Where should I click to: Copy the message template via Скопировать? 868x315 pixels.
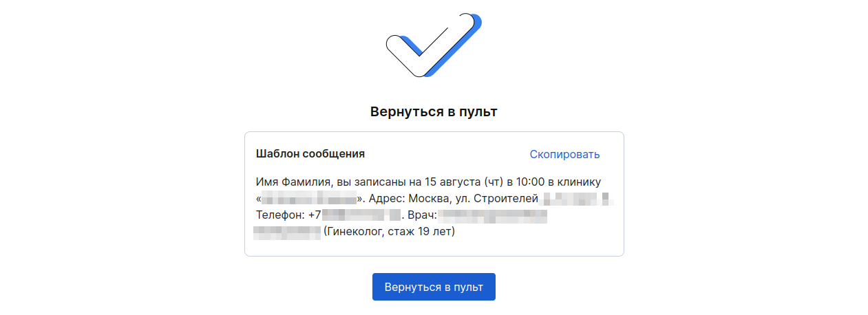pos(564,154)
